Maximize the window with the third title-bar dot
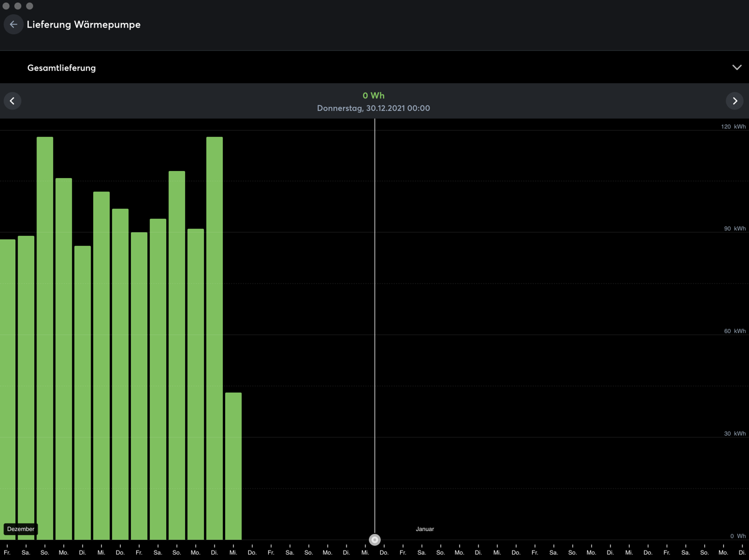The image size is (749, 560). 29,6
